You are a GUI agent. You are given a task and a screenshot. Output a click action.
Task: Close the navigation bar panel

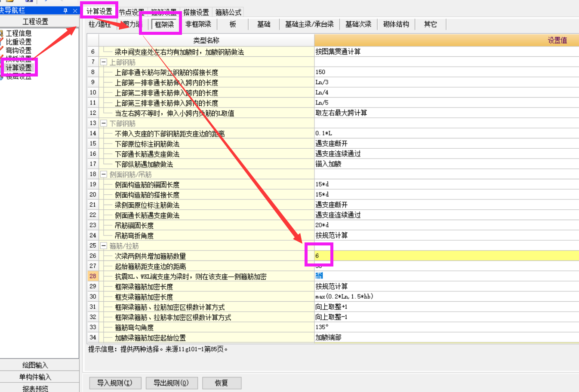pos(75,11)
